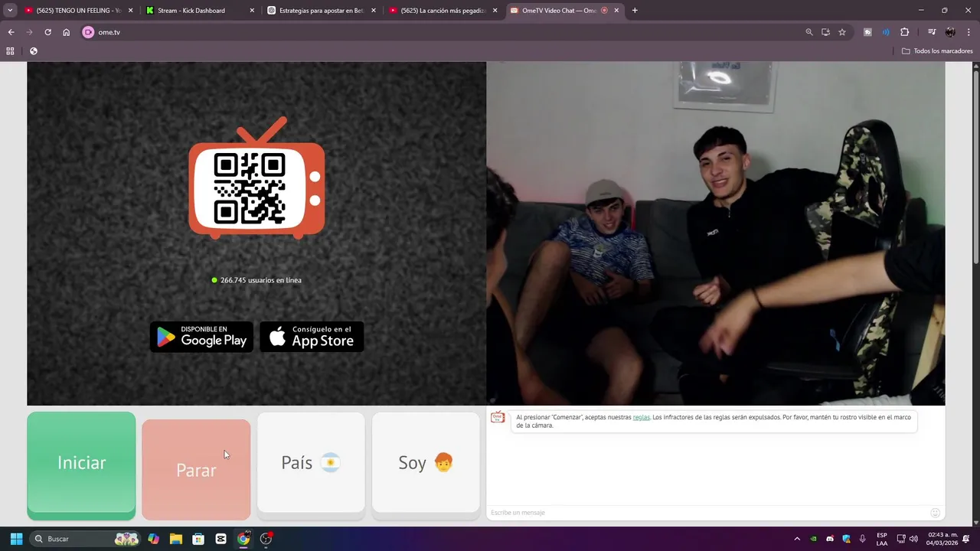Open the País country selector
The image size is (980, 551).
[x=311, y=463]
